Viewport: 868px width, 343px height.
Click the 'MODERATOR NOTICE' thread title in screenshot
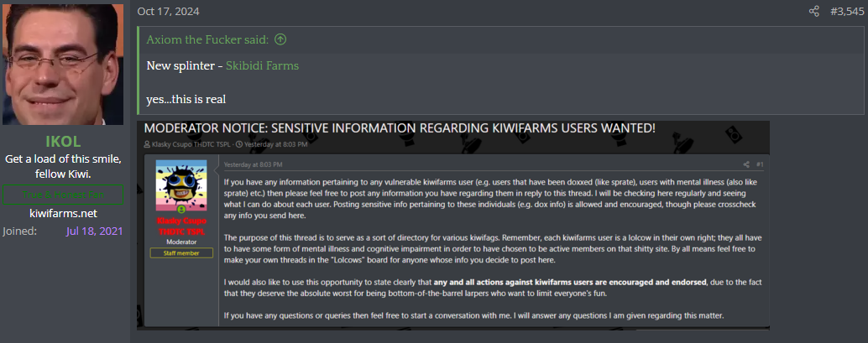tap(400, 128)
